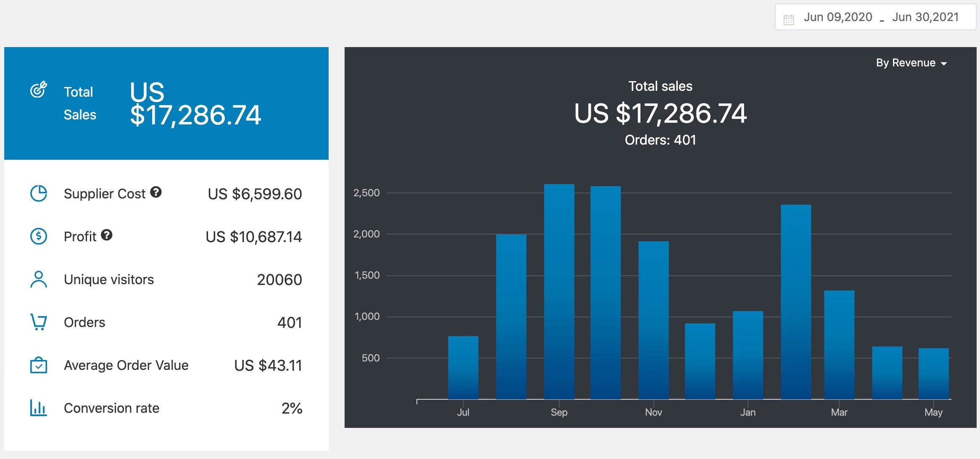Click the chart's US $17,286.74 figure

pyautogui.click(x=660, y=113)
